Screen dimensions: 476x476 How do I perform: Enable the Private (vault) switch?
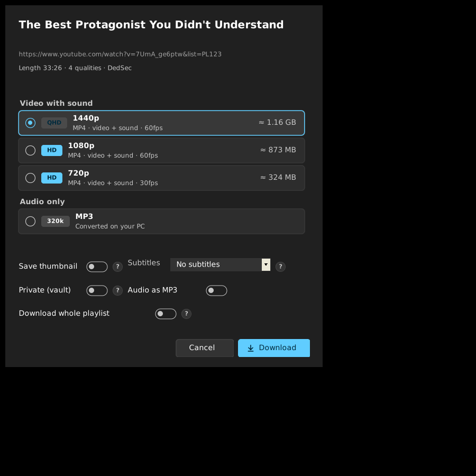[x=97, y=290]
